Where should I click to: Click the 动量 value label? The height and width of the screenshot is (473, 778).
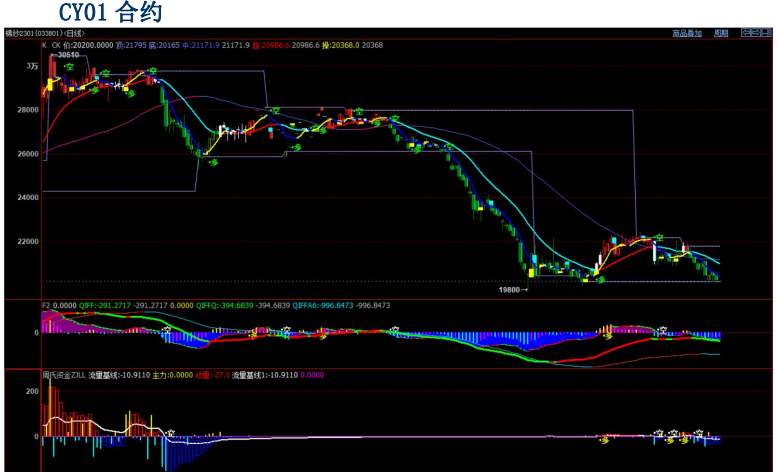pos(204,375)
